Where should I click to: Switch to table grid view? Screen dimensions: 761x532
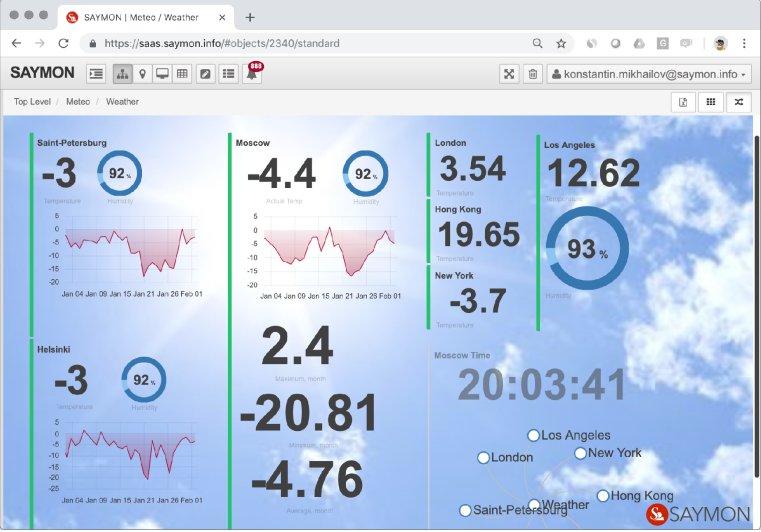click(x=182, y=74)
